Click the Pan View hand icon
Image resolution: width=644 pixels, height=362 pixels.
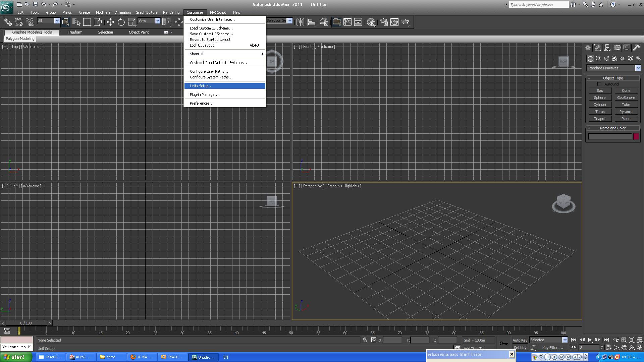tap(624, 348)
